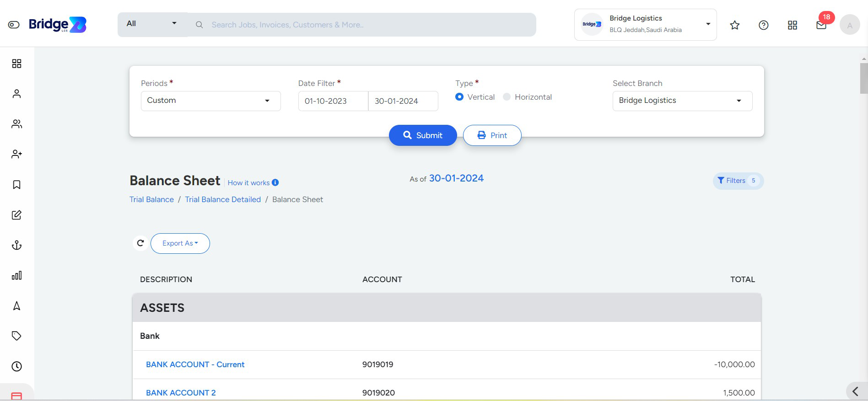Open the red card icon at sidebar bottom
Screen dimensions: 868x401
coord(16,396)
